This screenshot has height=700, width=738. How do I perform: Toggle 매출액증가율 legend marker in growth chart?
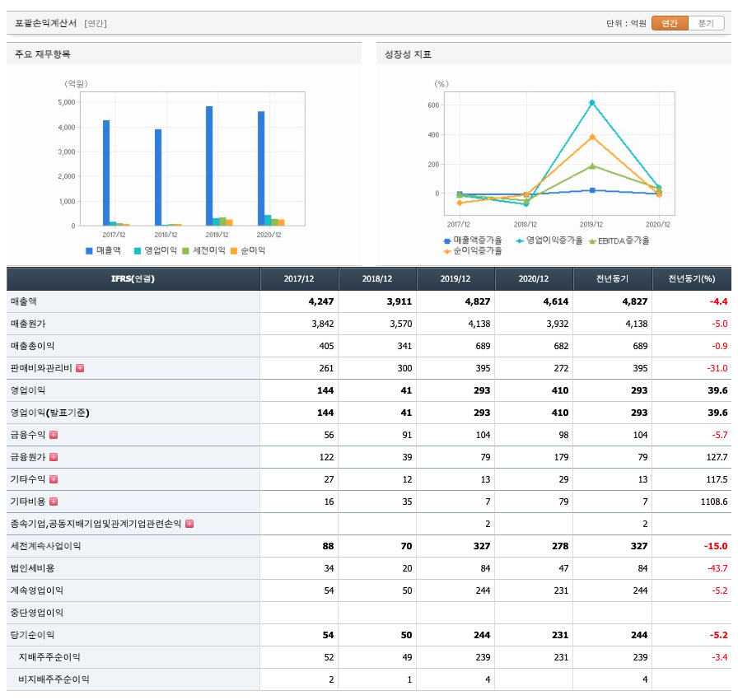(x=447, y=240)
